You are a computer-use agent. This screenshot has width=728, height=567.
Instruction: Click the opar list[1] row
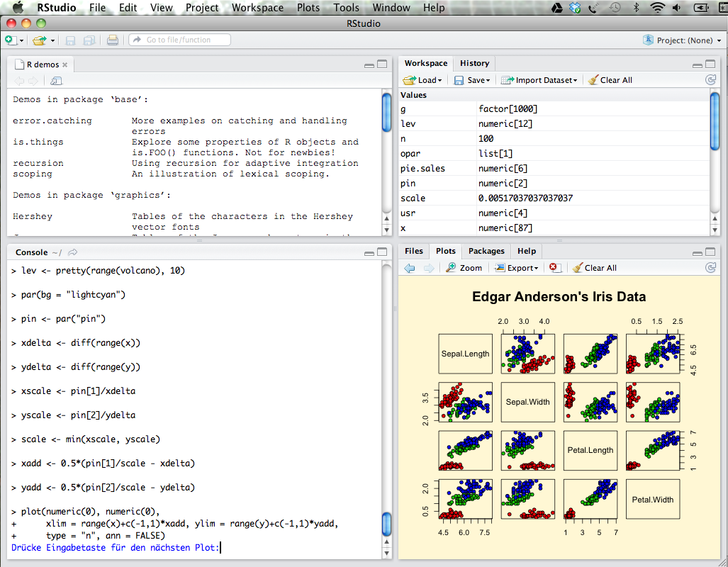point(554,154)
